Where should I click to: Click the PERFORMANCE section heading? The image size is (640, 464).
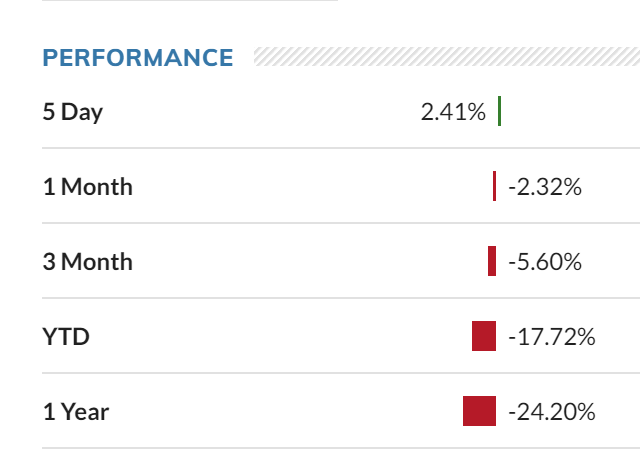pos(138,58)
